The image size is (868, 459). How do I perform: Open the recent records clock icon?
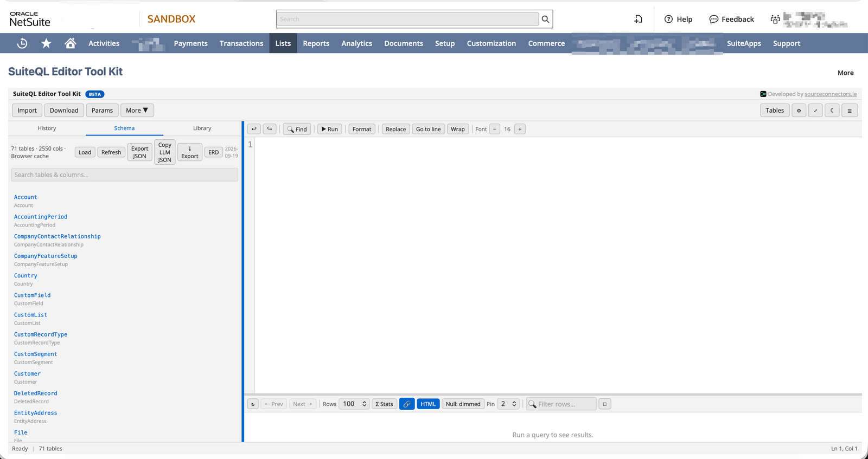coord(22,43)
